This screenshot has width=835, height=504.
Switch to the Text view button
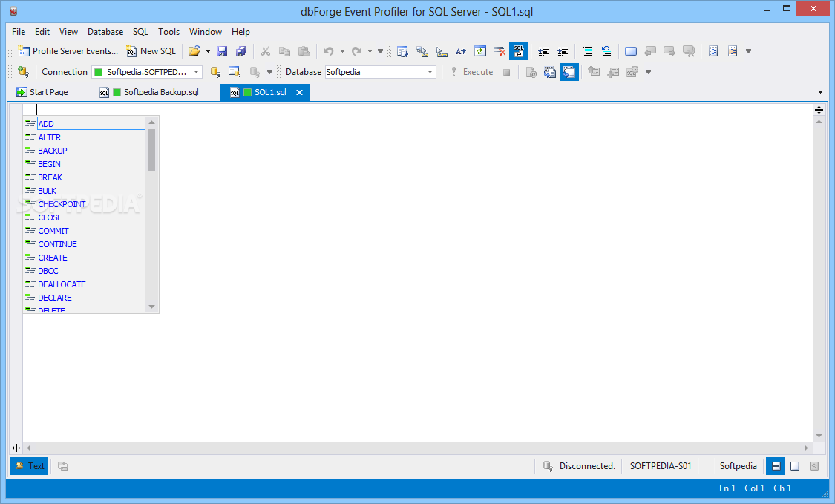pyautogui.click(x=29, y=466)
